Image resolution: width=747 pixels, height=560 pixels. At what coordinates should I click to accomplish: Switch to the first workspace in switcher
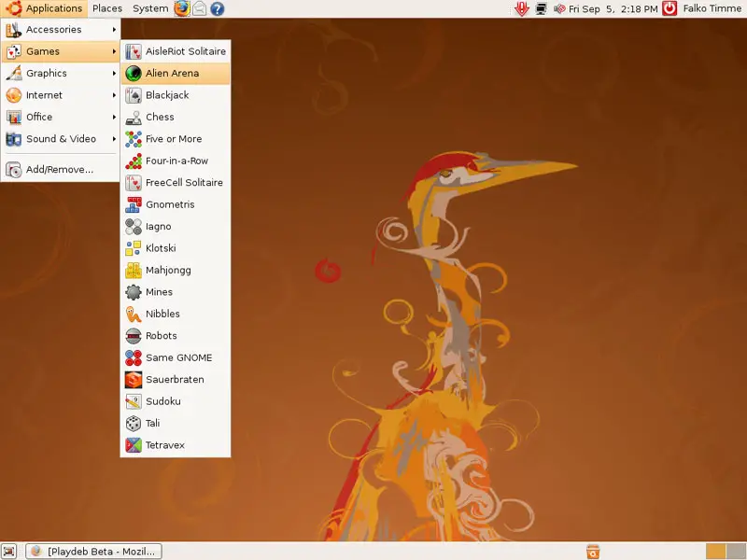click(715, 552)
